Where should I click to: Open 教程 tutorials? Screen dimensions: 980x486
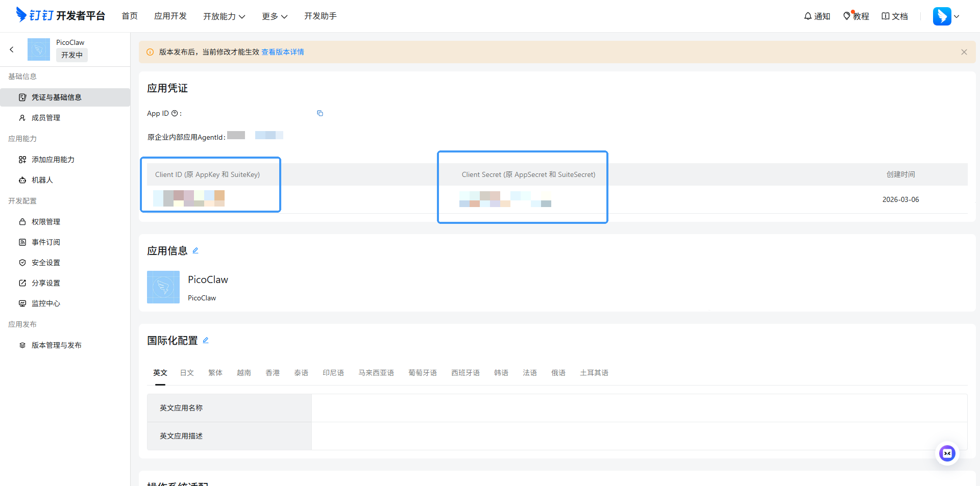tap(856, 16)
